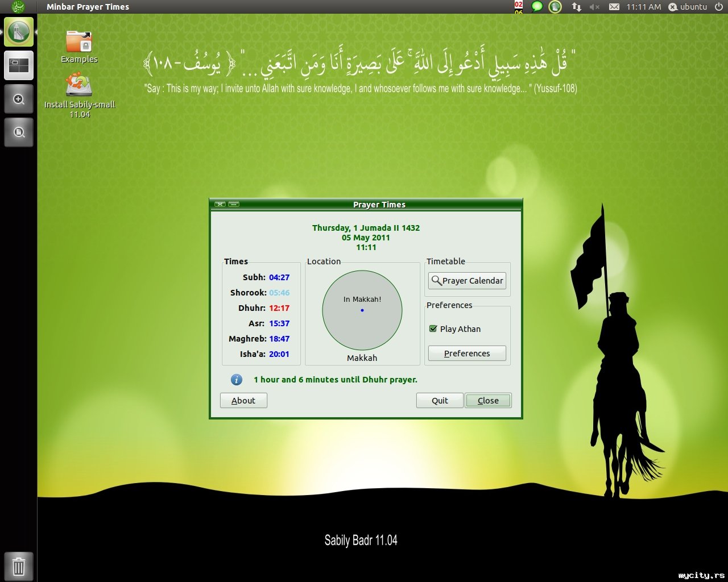Click the Close button at the dialog bottom

488,401
